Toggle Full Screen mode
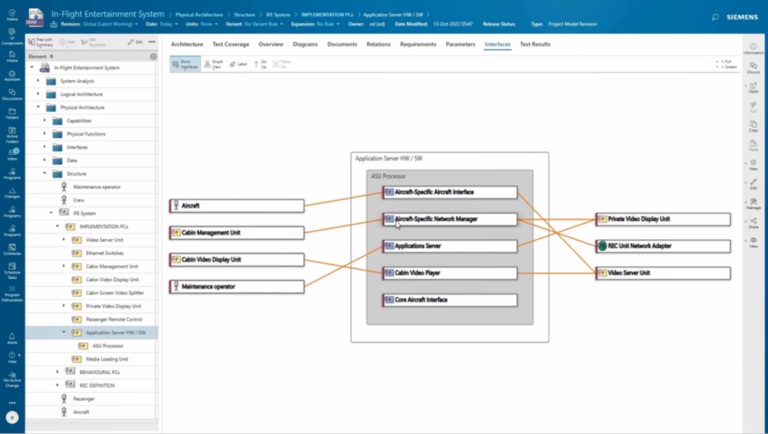The image size is (768, 434). (727, 64)
